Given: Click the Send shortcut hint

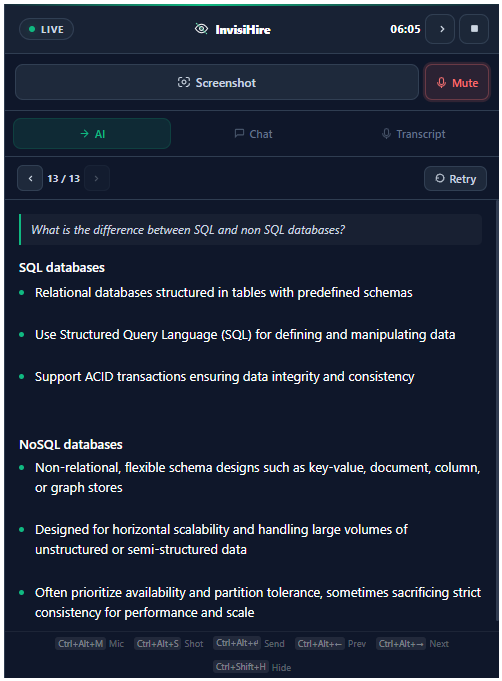Looking at the screenshot, I should (249, 643).
